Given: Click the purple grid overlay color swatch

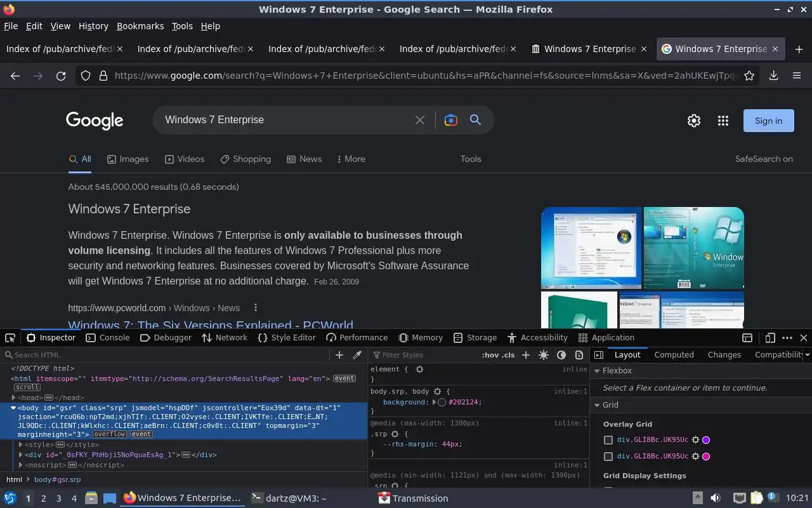Looking at the screenshot, I should point(706,439).
